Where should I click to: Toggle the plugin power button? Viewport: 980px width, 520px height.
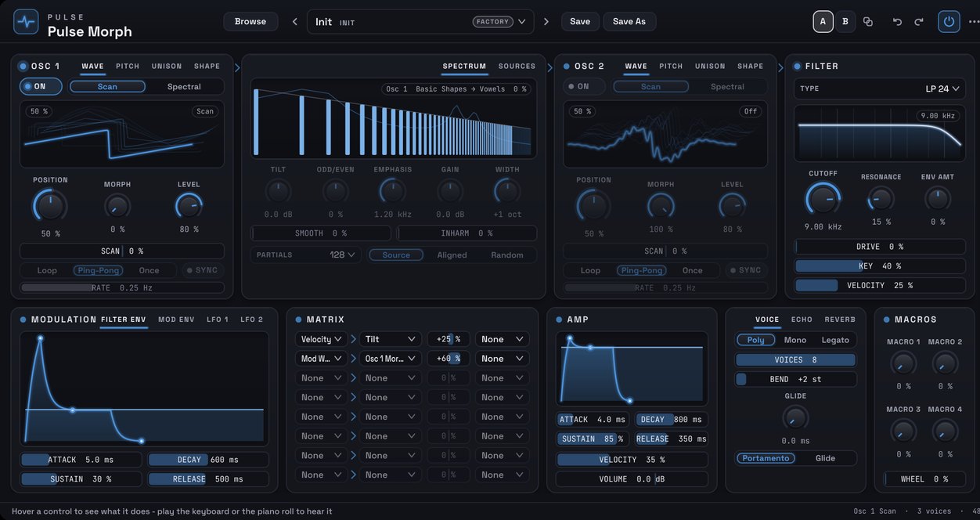(x=949, y=22)
